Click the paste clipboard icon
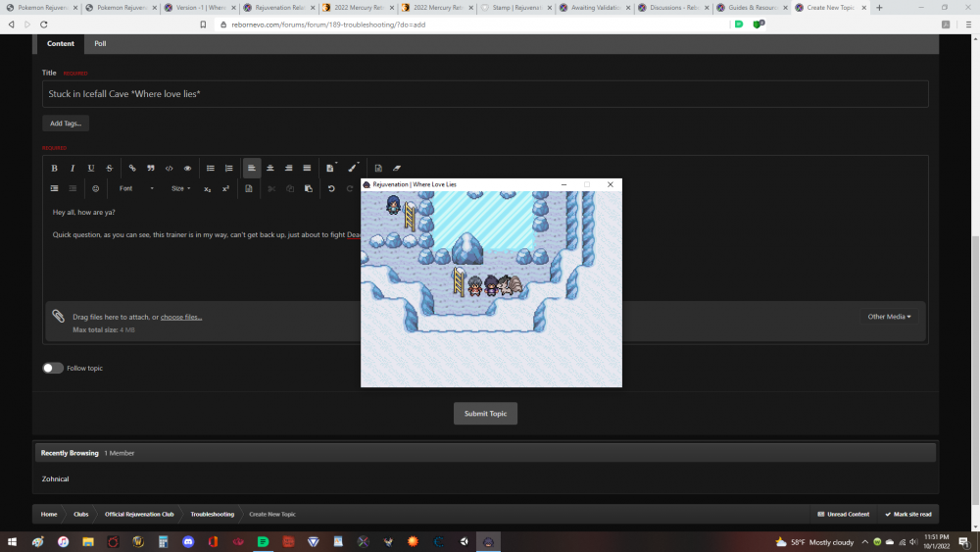 [309, 189]
